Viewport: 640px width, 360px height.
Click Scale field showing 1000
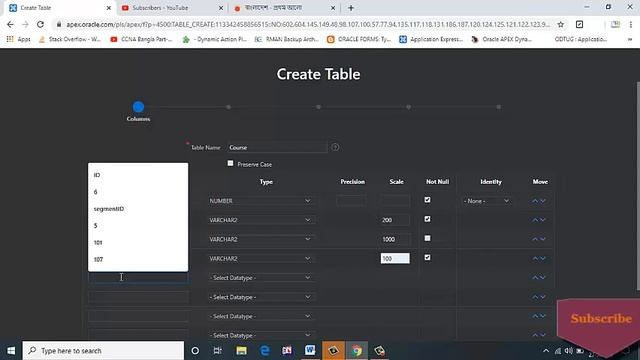395,239
